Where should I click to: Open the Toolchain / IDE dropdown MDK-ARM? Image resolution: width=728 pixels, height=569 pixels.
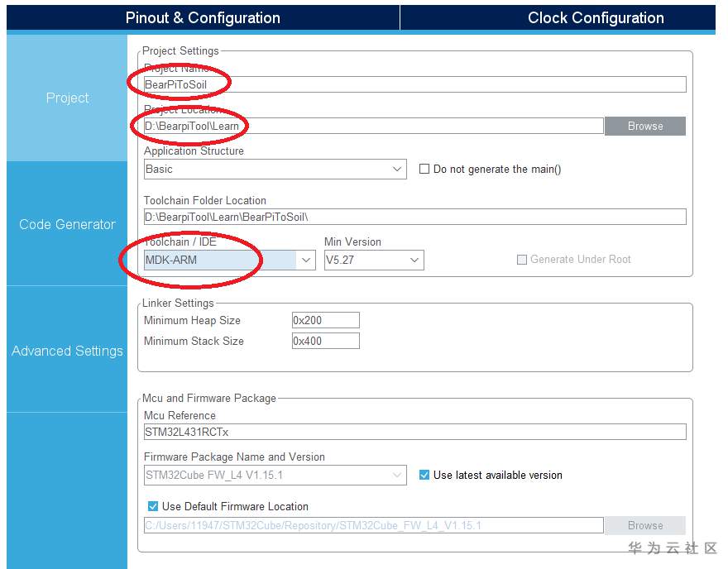tap(229, 260)
